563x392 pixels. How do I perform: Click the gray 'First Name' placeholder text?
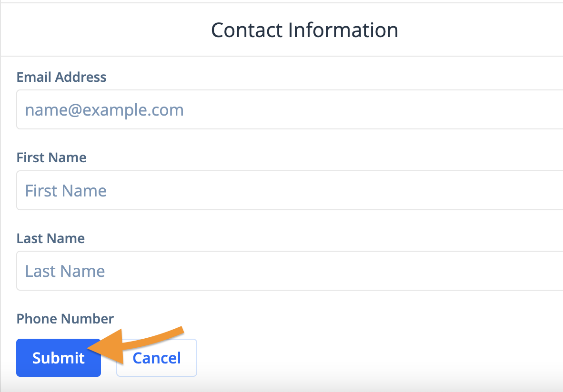[66, 190]
